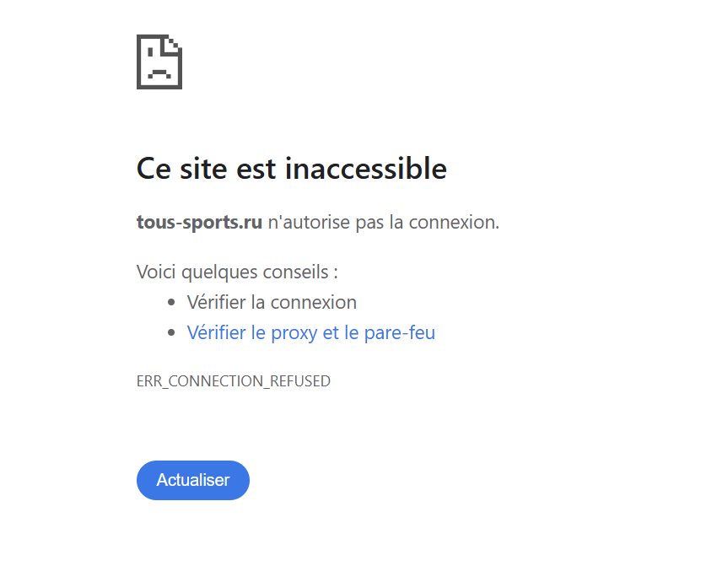This screenshot has width=728, height=566.
Task: Click the sad page error icon
Action: pyautogui.click(x=159, y=62)
